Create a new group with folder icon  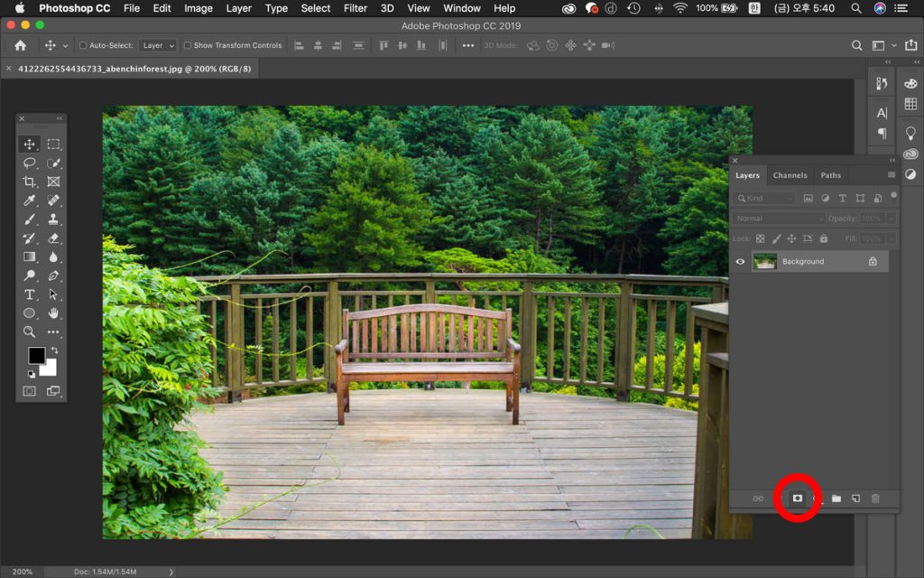836,499
